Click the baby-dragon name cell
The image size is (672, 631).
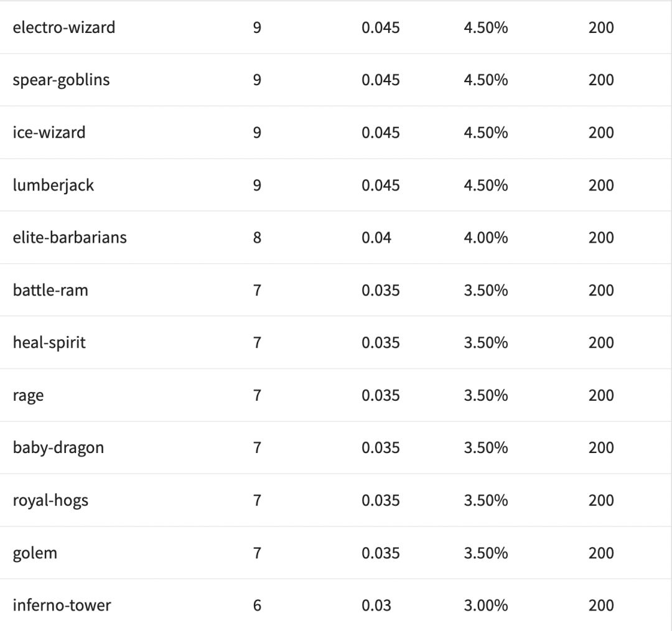tap(58, 447)
